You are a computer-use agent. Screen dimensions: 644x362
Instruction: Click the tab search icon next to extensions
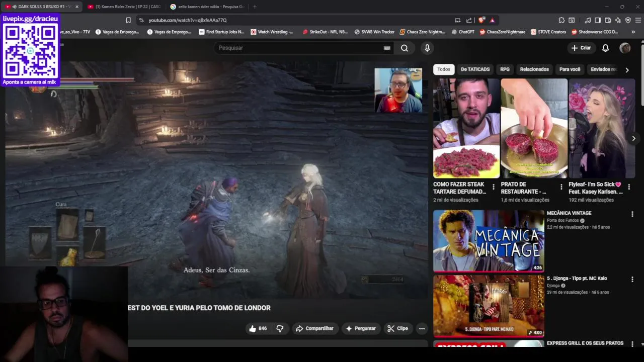click(572, 20)
